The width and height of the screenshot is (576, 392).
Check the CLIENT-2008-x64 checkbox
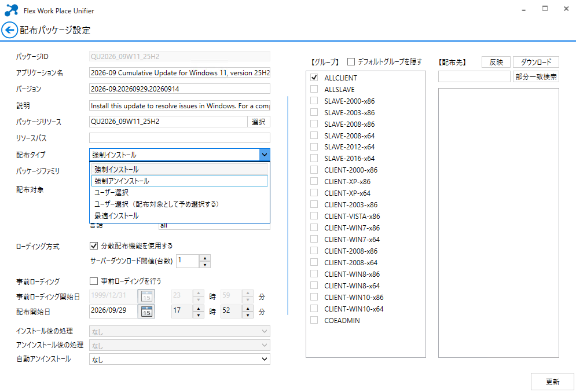pos(314,262)
